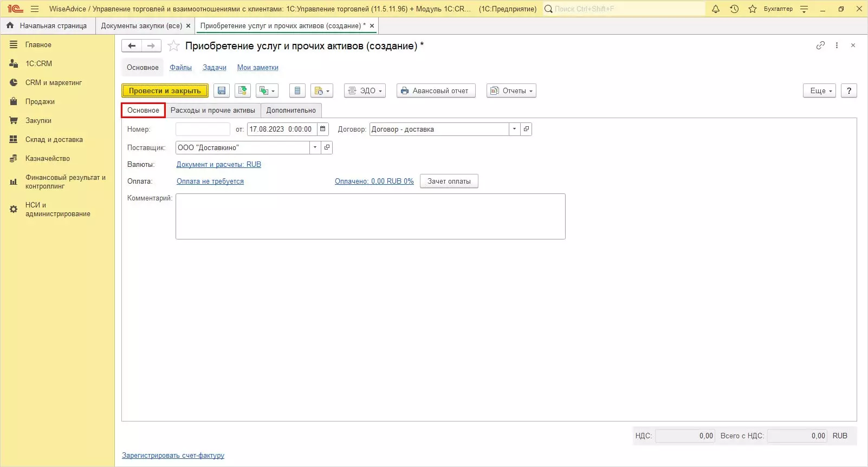Open calendar picker for date
The height and width of the screenshot is (467, 868).
(x=323, y=129)
